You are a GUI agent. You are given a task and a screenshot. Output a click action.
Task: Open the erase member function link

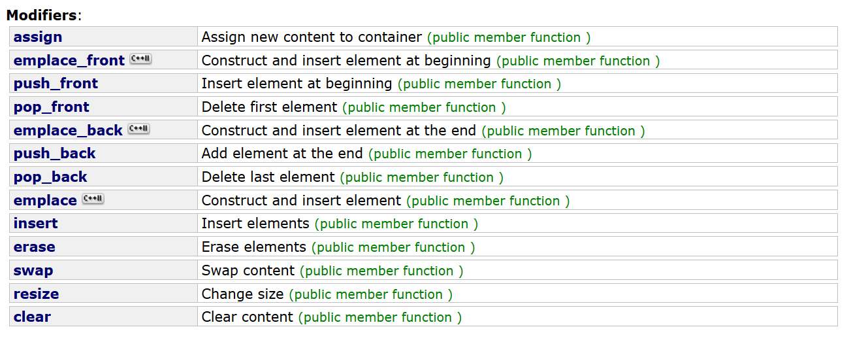tap(35, 247)
